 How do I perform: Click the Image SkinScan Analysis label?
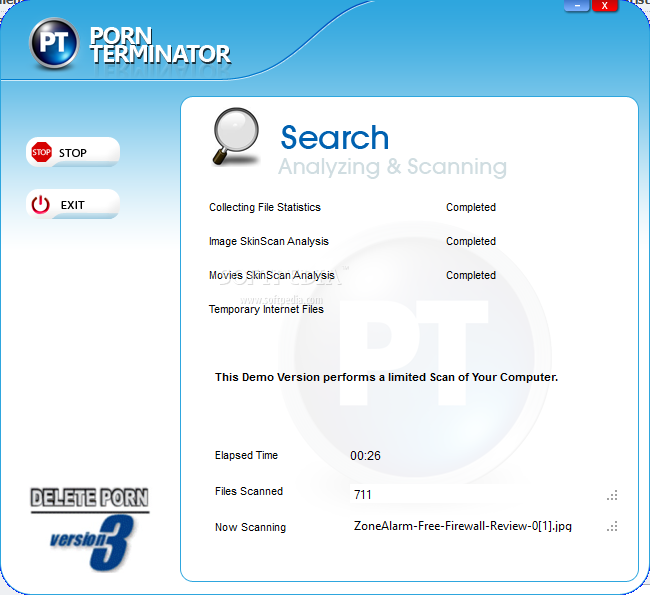coord(269,241)
